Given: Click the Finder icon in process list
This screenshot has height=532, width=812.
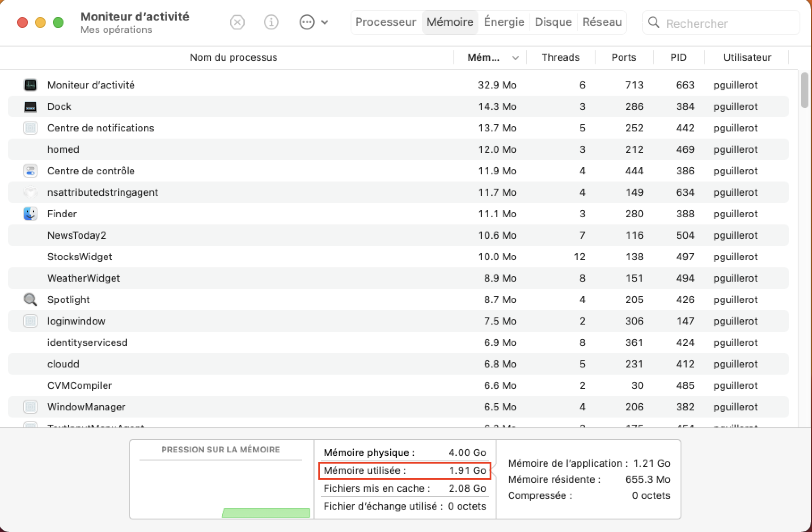Looking at the screenshot, I should [30, 214].
